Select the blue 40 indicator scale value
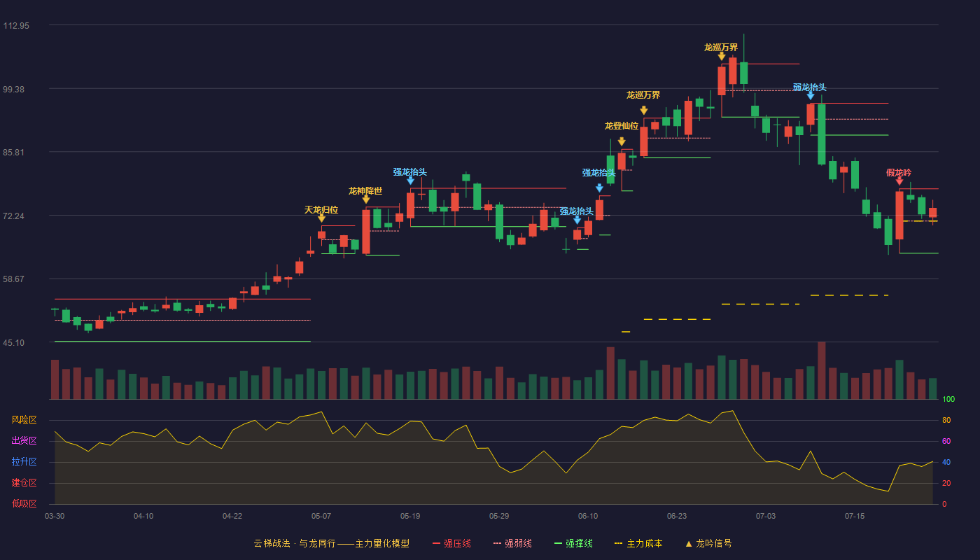Viewport: 980px width, 560px height. click(946, 463)
